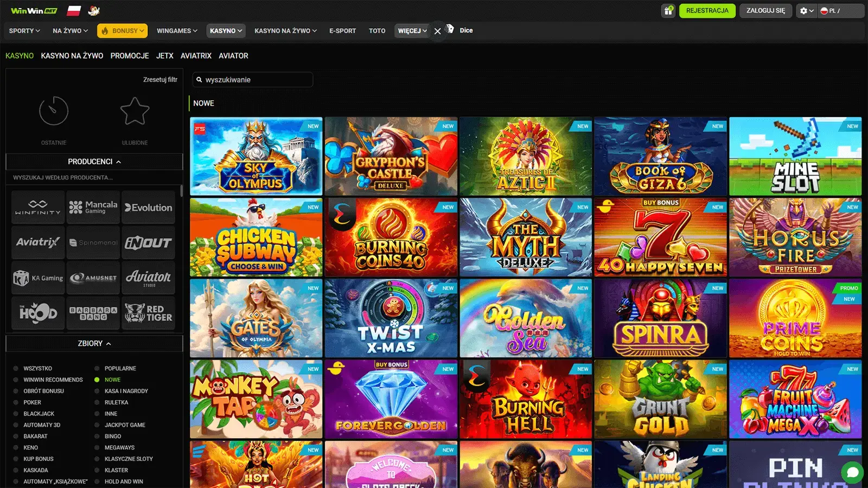Open the Sky of Olympus game thumbnail
Viewport: 868px width, 488px height.
(x=256, y=156)
